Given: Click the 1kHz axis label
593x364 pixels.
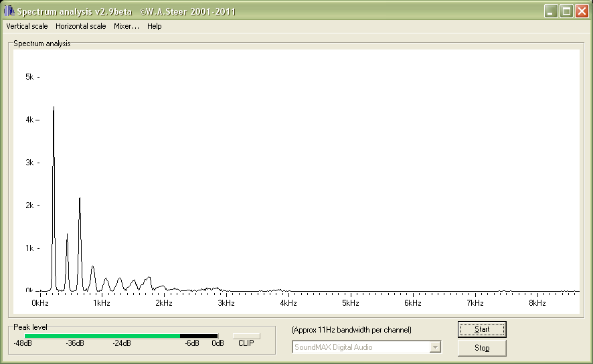Looking at the screenshot, I should pos(102,302).
